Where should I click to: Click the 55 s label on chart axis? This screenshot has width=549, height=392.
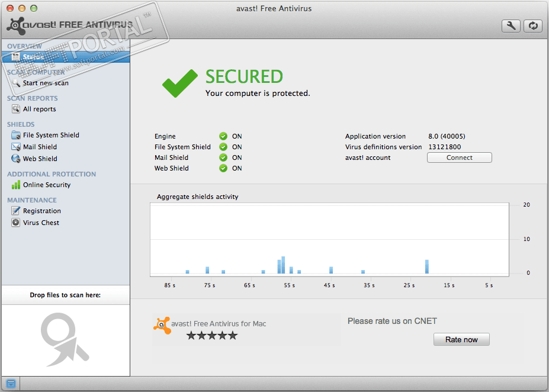coord(289,285)
